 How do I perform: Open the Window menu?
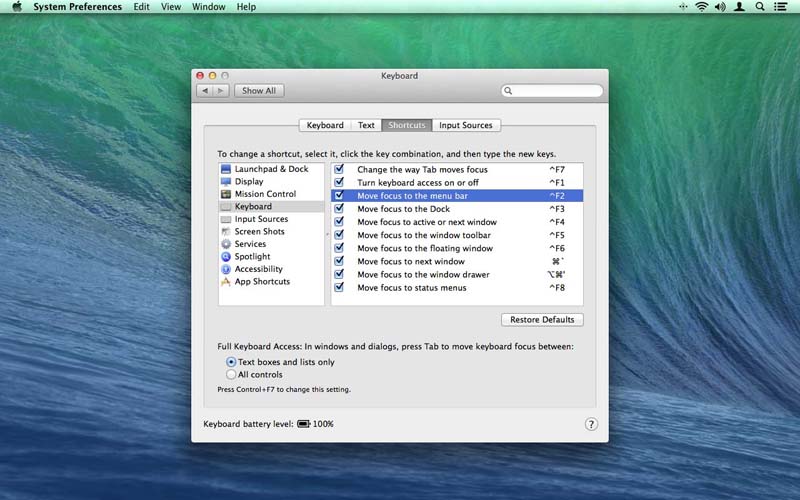209,7
